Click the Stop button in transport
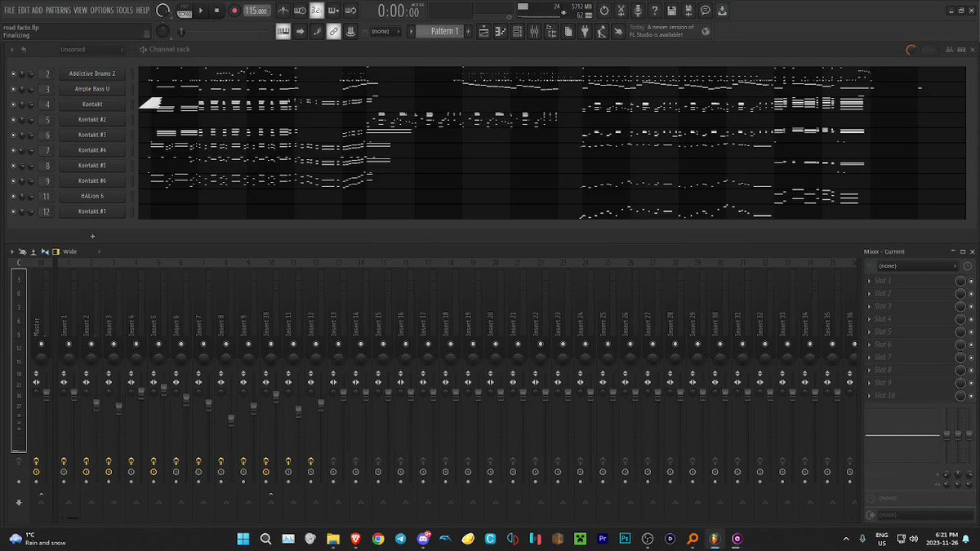Image resolution: width=980 pixels, height=551 pixels. click(x=216, y=11)
